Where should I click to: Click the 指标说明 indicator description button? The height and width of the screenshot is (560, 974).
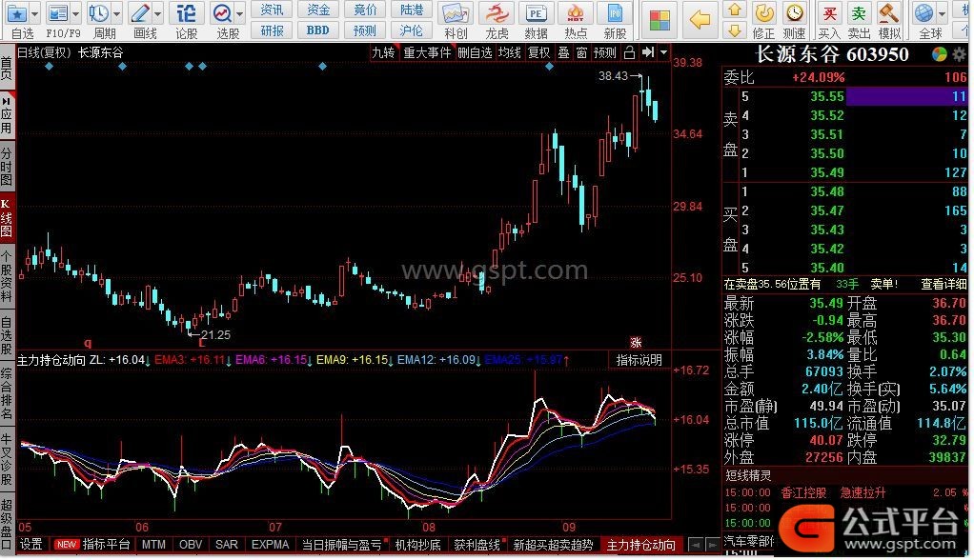point(639,360)
